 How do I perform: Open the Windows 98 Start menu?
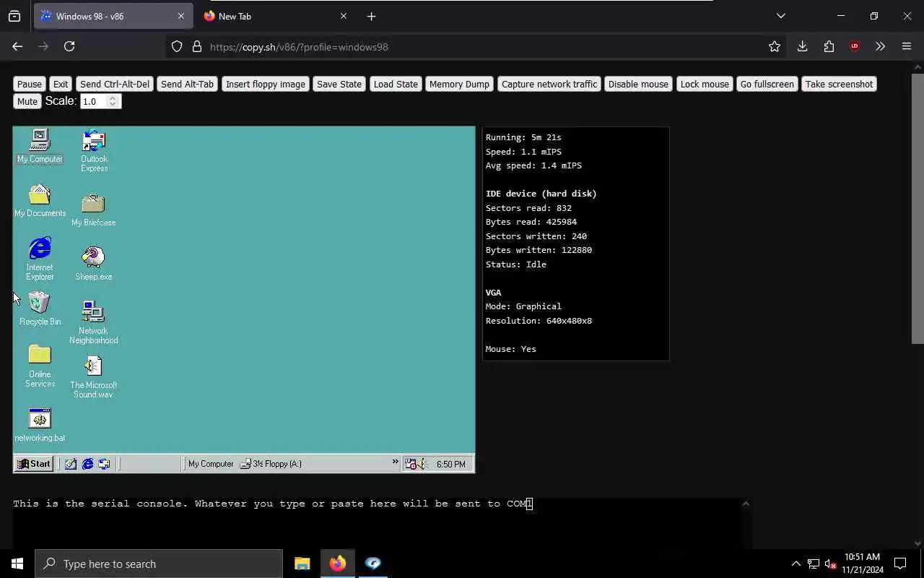coord(34,464)
